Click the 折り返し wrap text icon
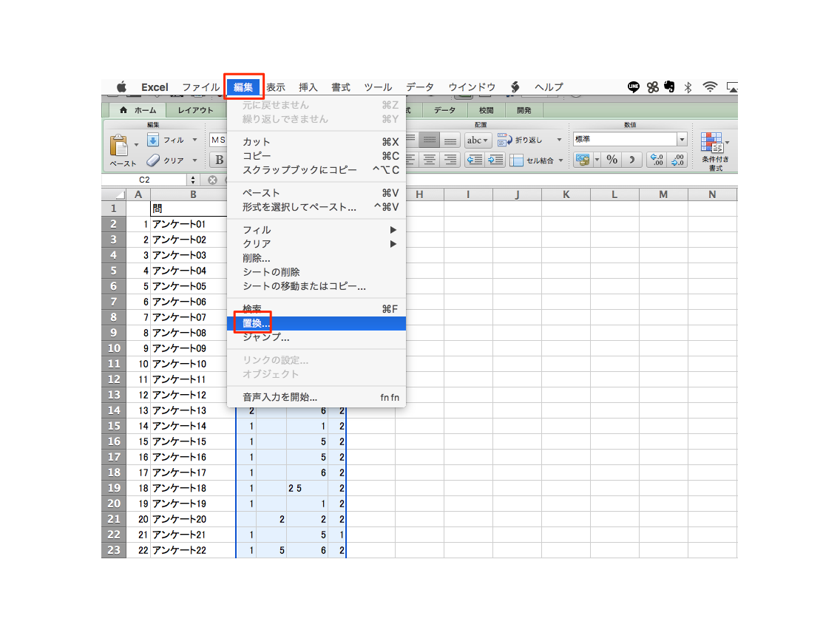 tap(504, 140)
